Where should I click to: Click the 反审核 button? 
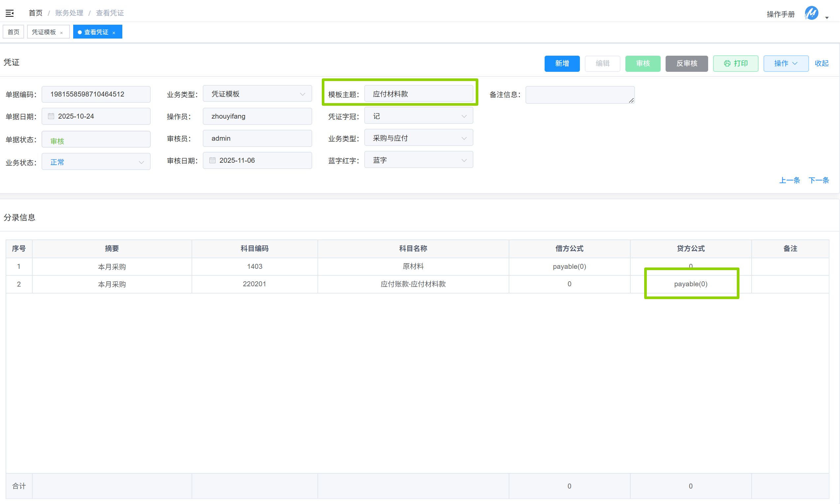click(686, 64)
